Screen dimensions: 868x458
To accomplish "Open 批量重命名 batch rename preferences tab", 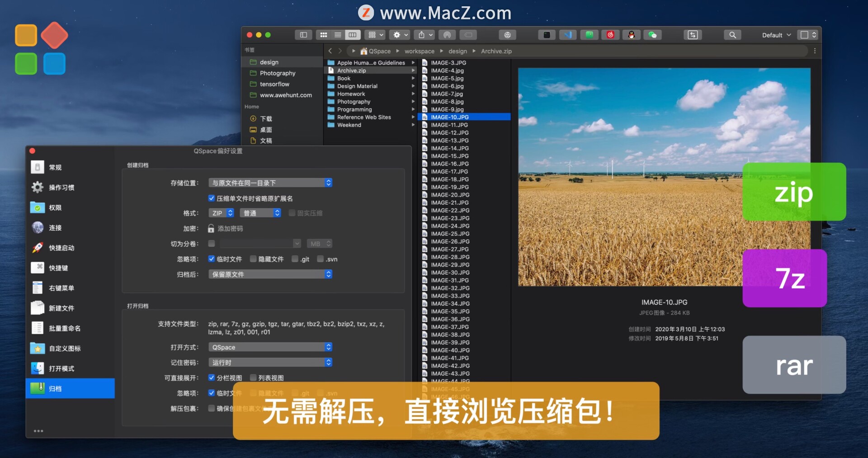I will (70, 328).
